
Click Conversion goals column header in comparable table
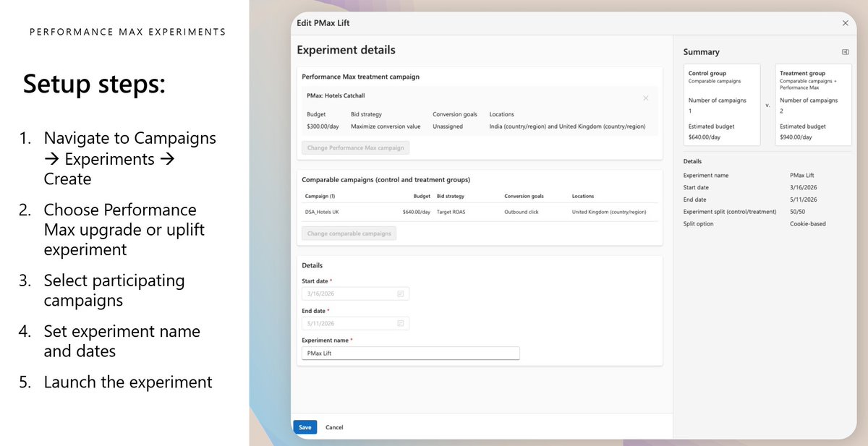tap(524, 196)
